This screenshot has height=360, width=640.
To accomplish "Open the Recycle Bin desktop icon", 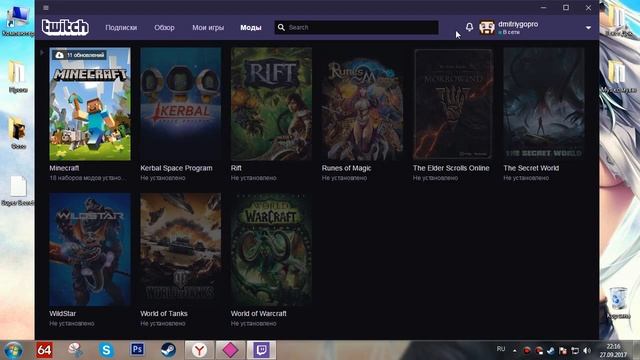I will coord(618,302).
